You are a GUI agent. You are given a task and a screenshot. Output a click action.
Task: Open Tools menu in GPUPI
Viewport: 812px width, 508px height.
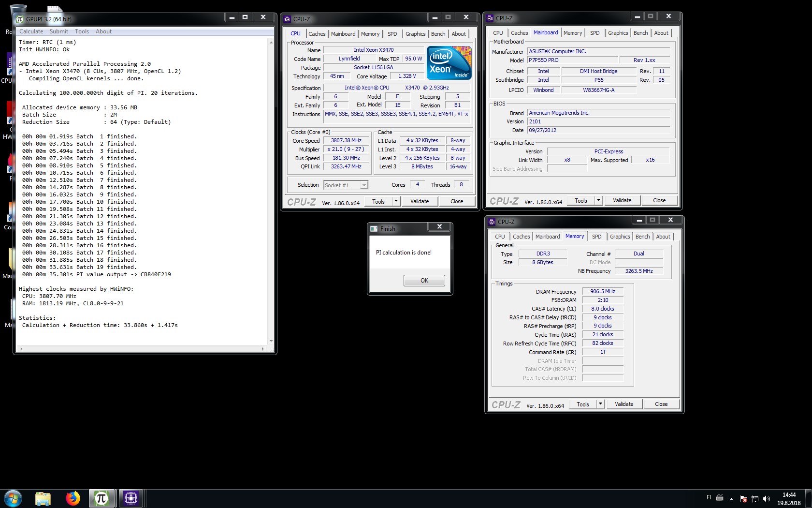[82, 31]
